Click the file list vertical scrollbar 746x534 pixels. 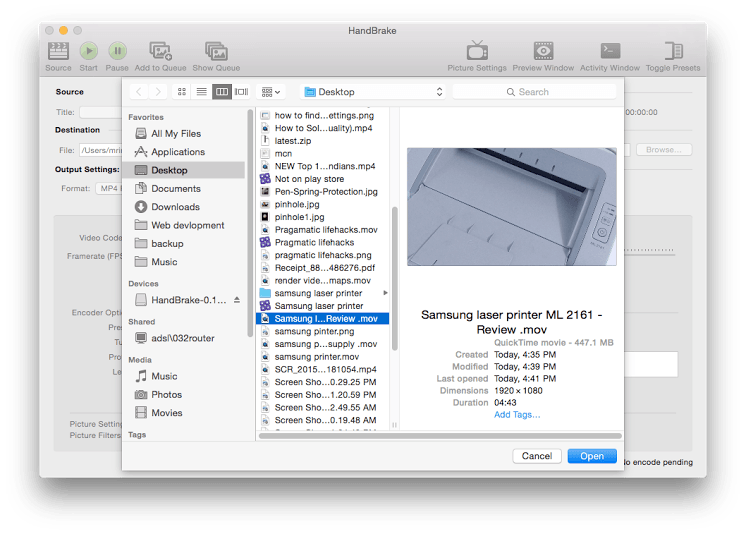394,278
